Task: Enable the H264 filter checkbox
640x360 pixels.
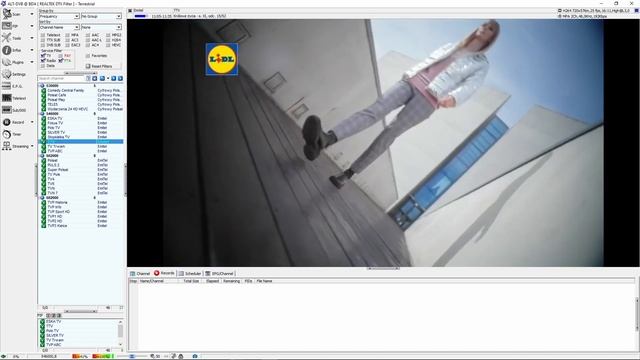Action: 108,40
